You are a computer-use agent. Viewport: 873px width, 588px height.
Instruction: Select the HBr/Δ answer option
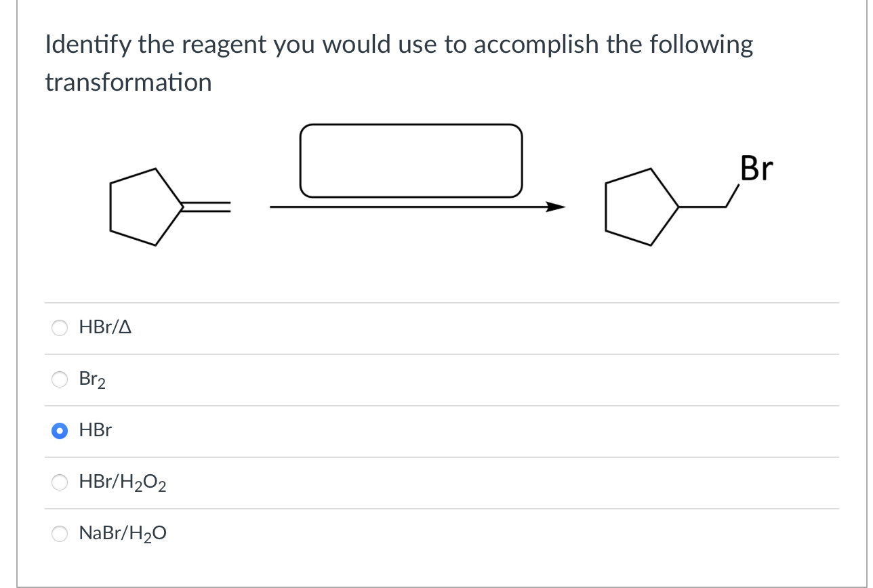point(60,328)
